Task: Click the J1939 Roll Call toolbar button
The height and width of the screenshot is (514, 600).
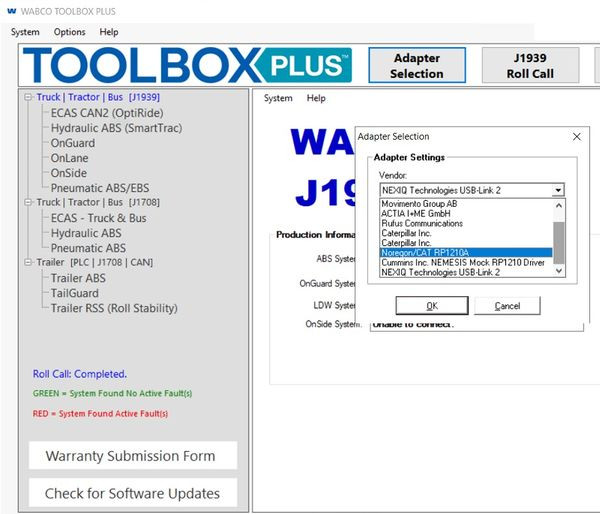Action: [x=529, y=66]
